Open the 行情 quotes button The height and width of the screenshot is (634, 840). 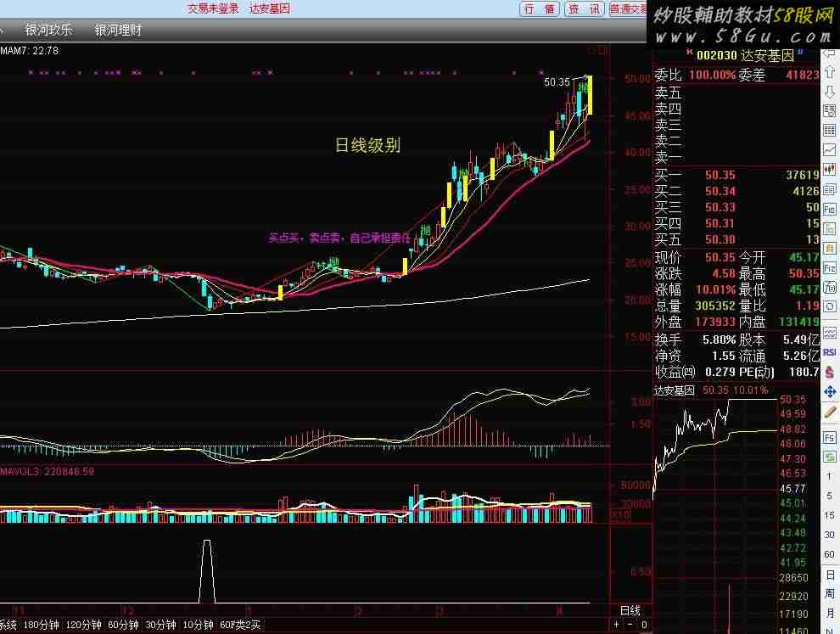click(x=540, y=8)
